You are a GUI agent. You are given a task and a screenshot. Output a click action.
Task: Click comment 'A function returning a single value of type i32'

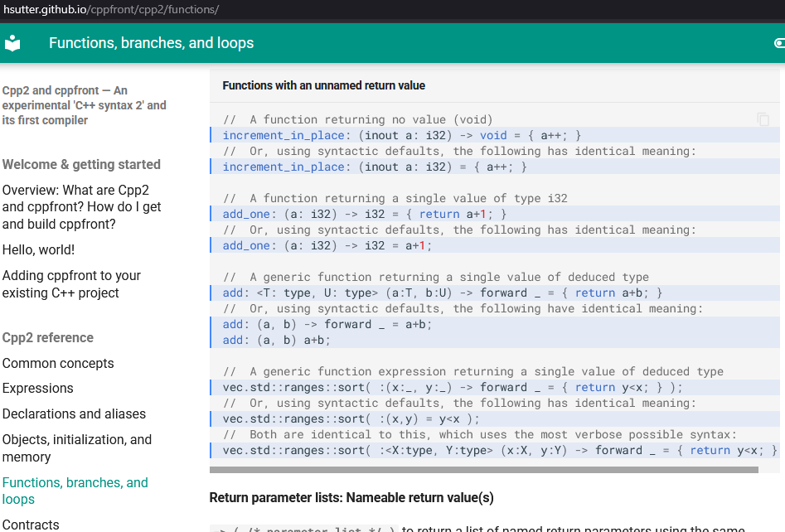(x=395, y=199)
